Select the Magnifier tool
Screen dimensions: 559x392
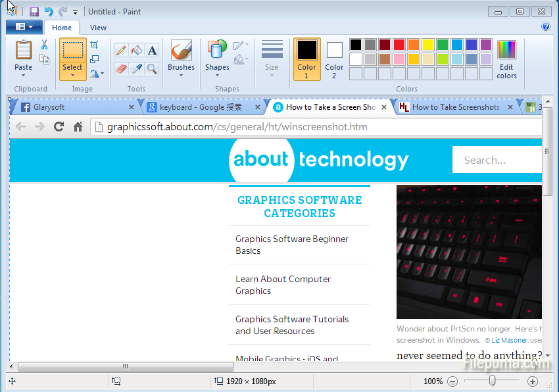click(x=152, y=68)
